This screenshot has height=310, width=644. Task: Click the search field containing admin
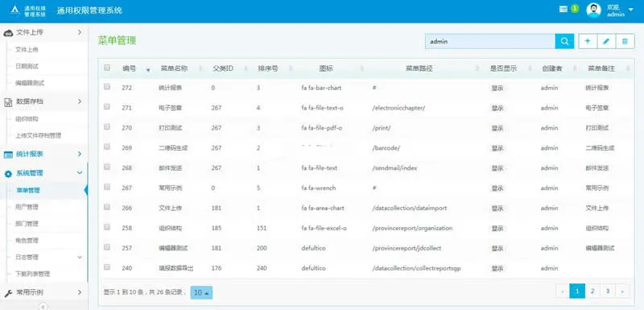tap(490, 42)
